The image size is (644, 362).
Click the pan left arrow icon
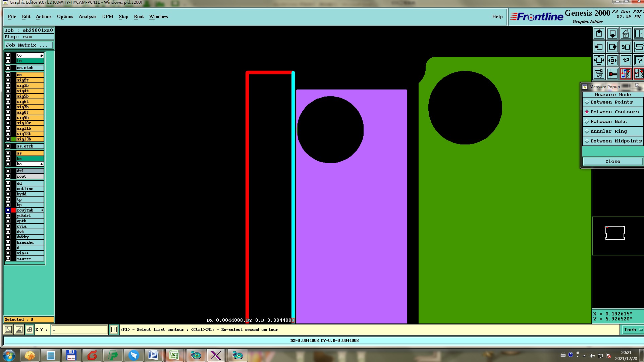point(599,47)
